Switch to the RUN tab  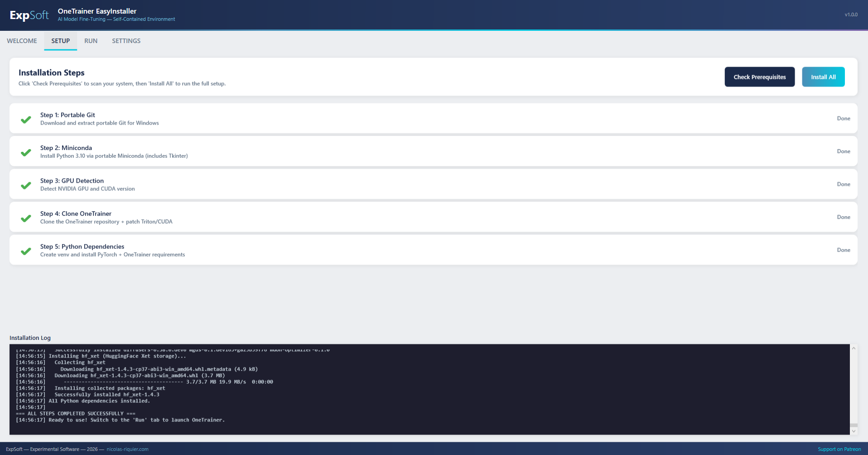tap(91, 41)
